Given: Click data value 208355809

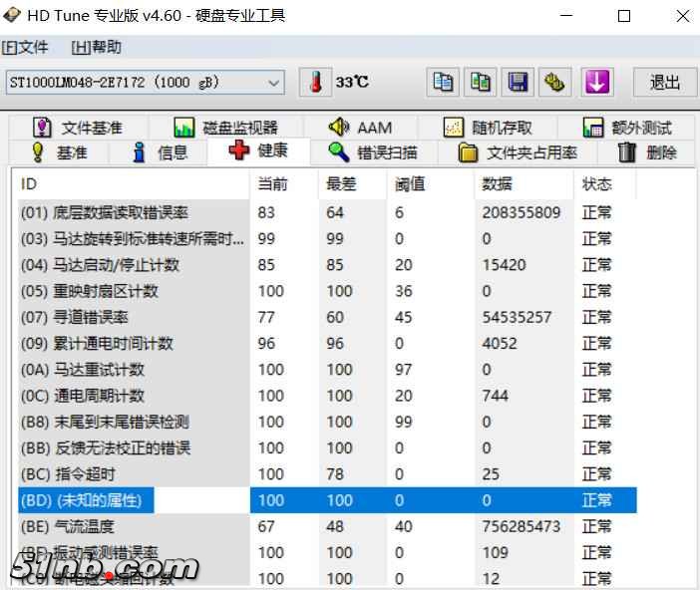Looking at the screenshot, I should click(521, 212).
